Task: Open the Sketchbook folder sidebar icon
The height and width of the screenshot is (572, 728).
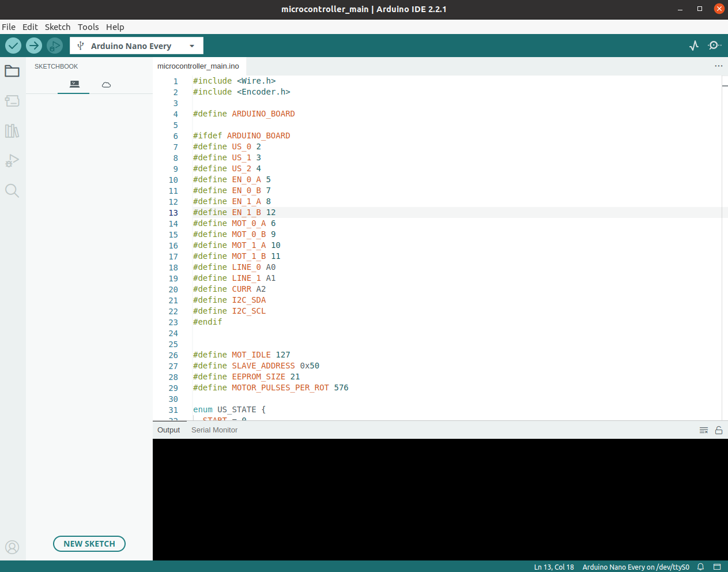Action: (x=12, y=71)
